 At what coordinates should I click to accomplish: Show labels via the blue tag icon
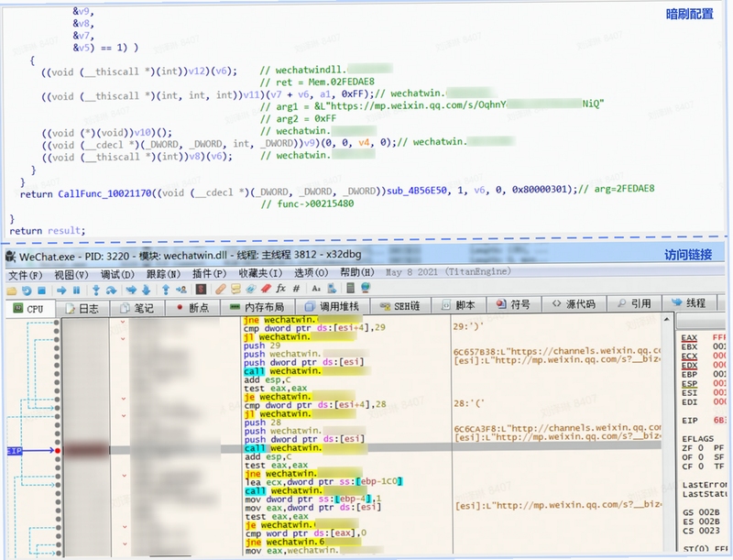251,290
